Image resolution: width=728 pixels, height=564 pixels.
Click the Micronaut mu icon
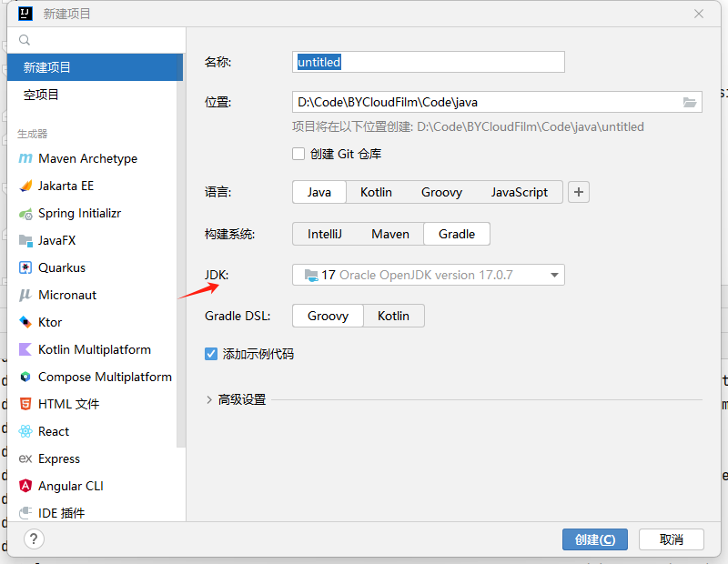tap(25, 296)
